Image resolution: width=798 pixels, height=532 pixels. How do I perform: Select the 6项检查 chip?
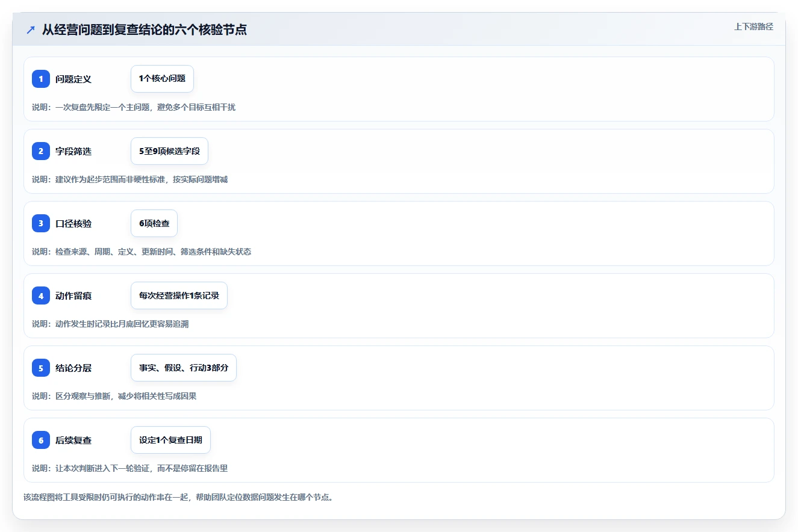point(154,223)
